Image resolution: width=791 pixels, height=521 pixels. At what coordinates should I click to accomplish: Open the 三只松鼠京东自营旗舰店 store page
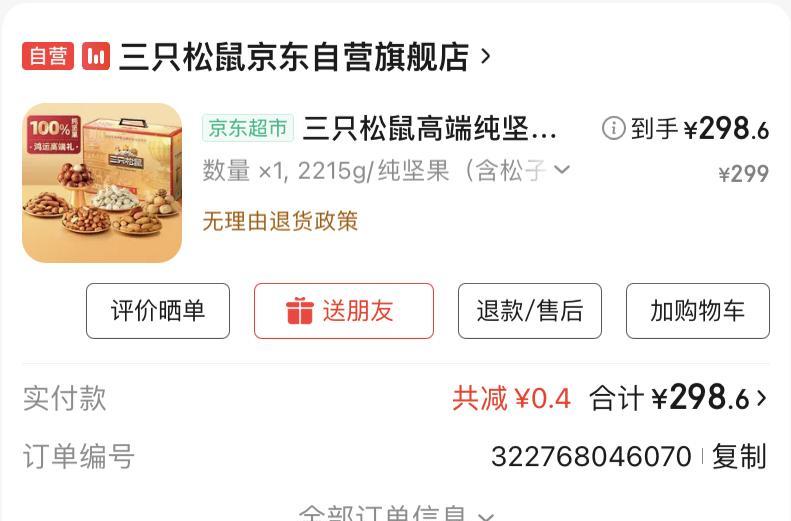[x=294, y=56]
